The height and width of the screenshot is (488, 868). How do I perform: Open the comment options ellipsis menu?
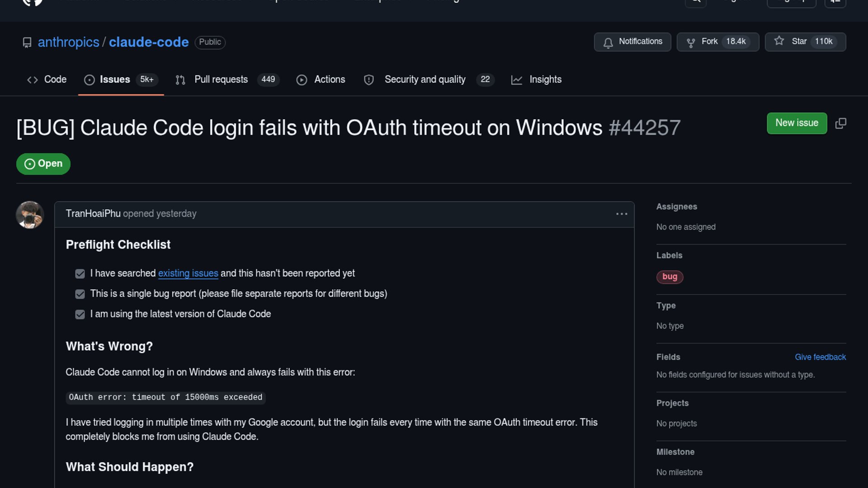pyautogui.click(x=622, y=214)
